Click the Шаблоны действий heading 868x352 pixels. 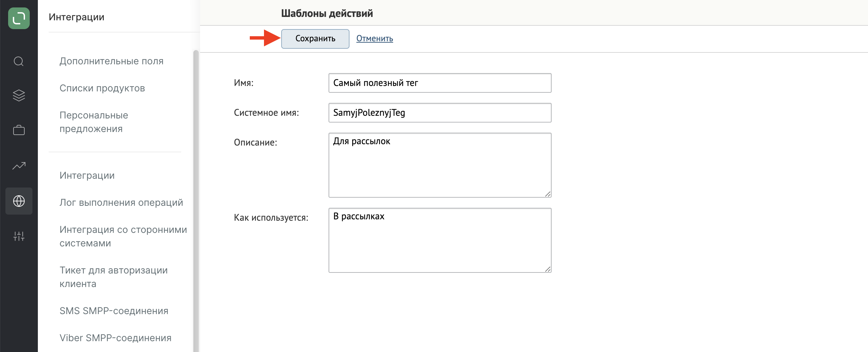tap(327, 14)
